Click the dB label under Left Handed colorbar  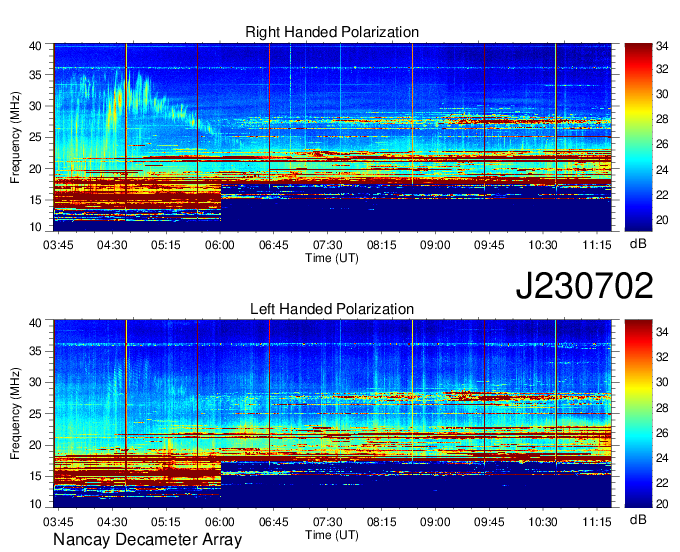[638, 519]
